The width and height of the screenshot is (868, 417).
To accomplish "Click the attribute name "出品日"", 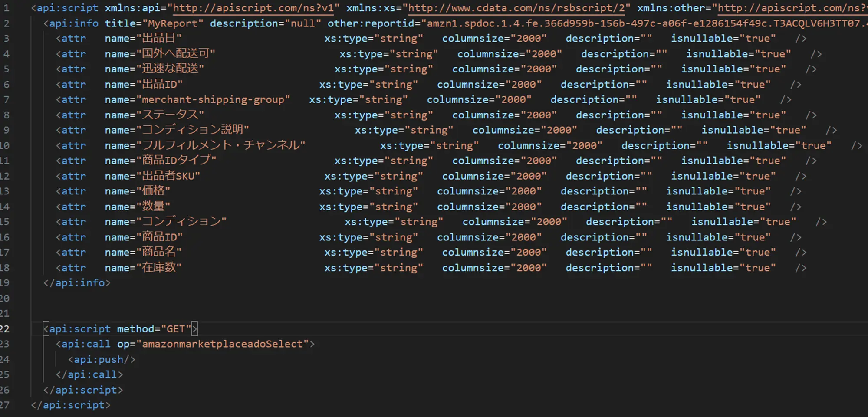I will (x=159, y=39).
